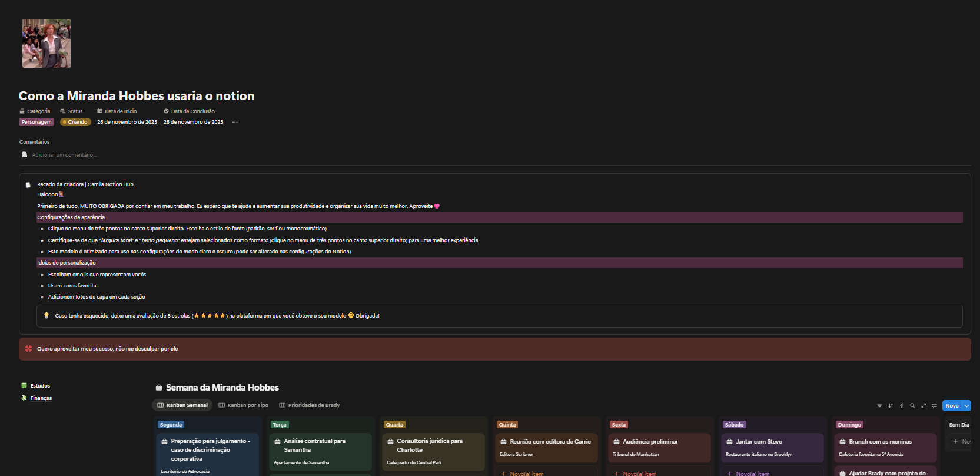The width and height of the screenshot is (980, 476).
Task: Switch to the Kanban por Tipo tab
Action: pyautogui.click(x=243, y=405)
